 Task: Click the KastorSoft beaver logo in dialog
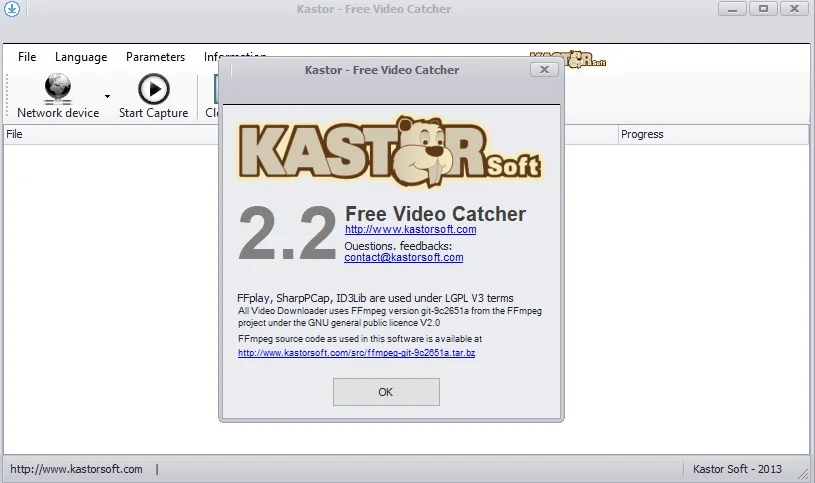coord(390,152)
